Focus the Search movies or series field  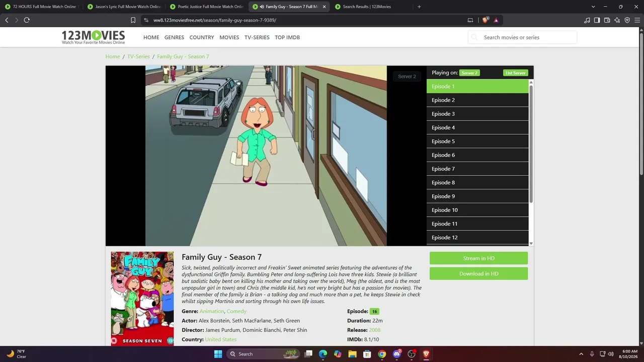coord(522,37)
